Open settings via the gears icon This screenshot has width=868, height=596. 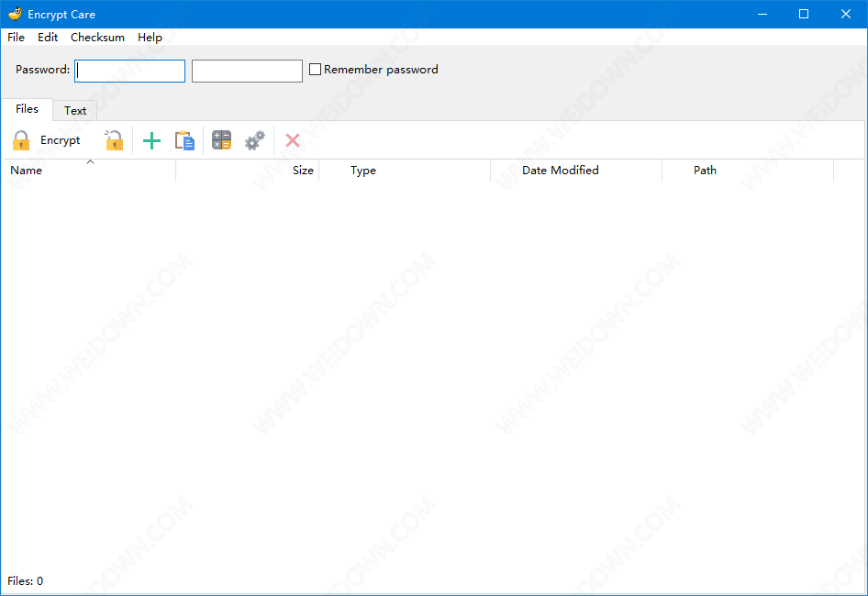tap(255, 140)
